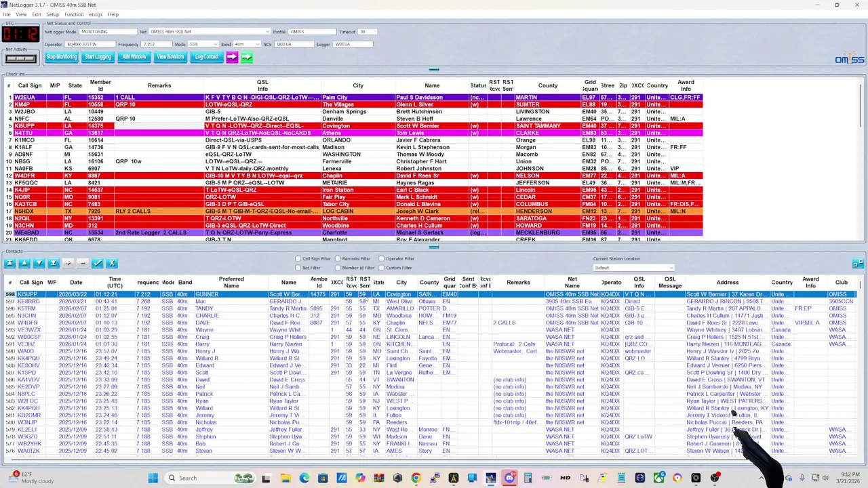
Task: Select the K5TRM contact row
Action: 431,308
